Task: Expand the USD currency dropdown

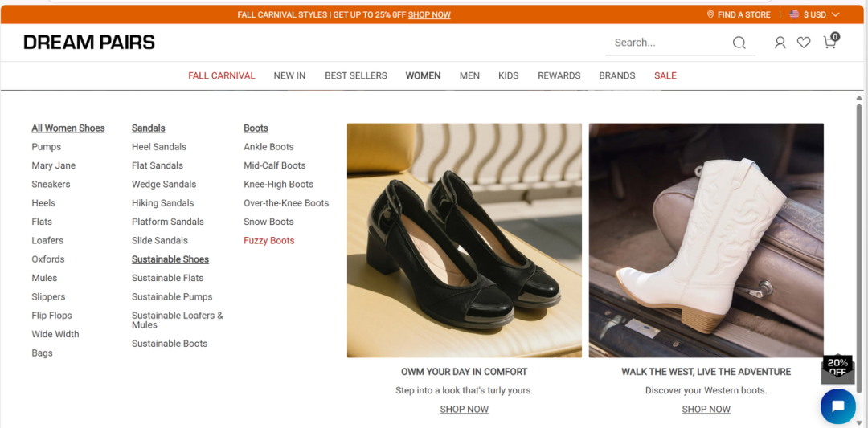Action: tap(815, 14)
